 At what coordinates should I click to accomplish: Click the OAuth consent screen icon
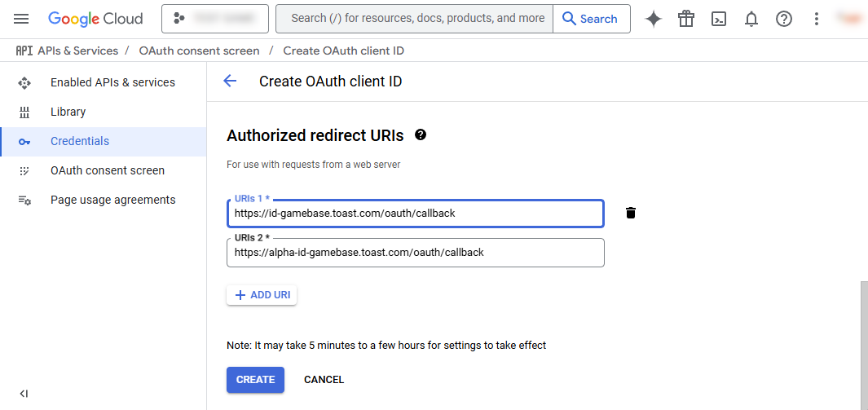pos(24,171)
